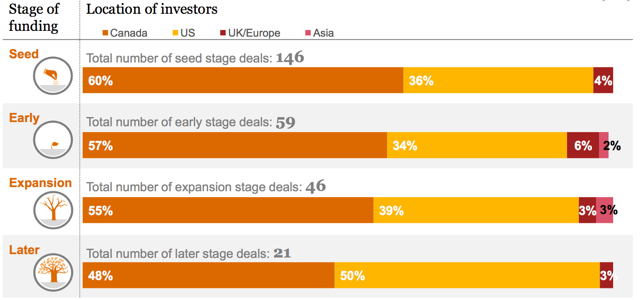The image size is (644, 300).
Task: Click the Seed stage hand-sowing icon
Action: [53, 76]
